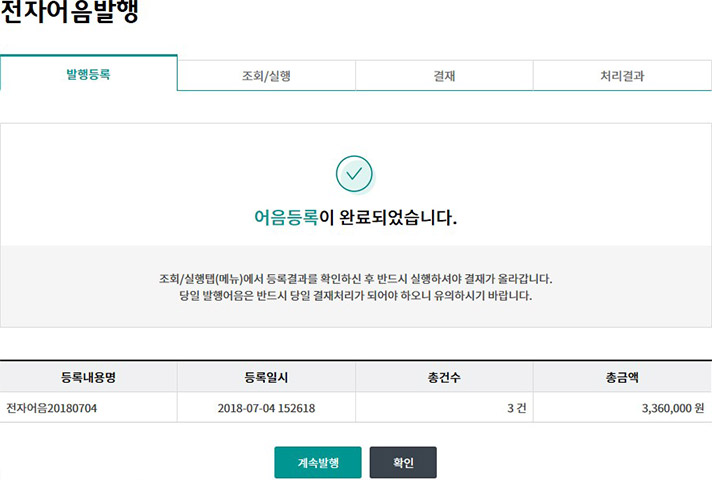Click the 총금액 column header
Screen dimensions: 712x481
pyautogui.click(x=622, y=377)
